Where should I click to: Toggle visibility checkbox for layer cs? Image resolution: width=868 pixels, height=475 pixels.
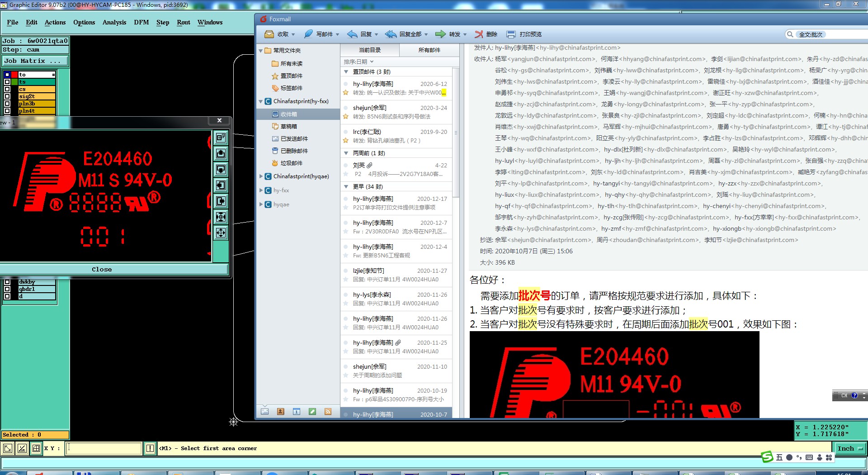tap(7, 89)
